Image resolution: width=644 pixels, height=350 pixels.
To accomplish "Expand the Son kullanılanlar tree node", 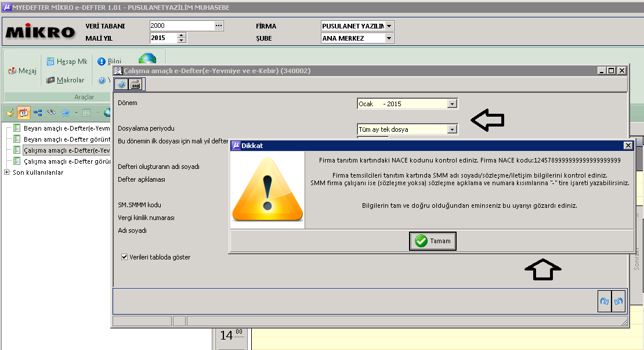I will point(6,172).
